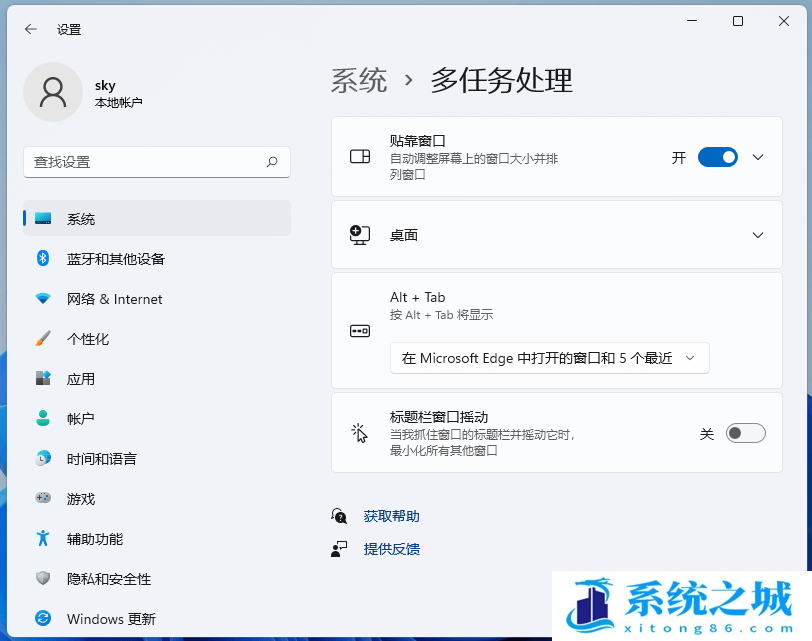This screenshot has width=812, height=641.
Task: Expand the 贴靠窗口 options chevron
Action: 757,157
